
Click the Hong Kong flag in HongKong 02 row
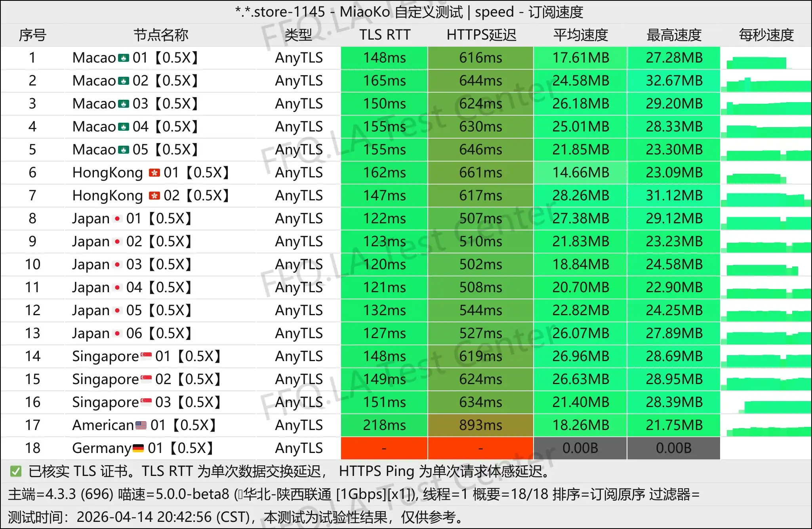154,196
